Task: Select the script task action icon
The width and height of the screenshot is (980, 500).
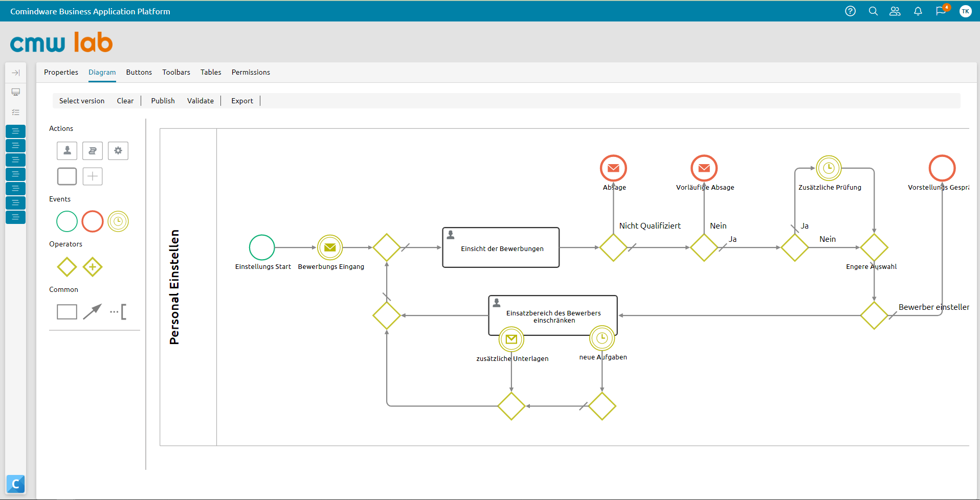Action: click(93, 151)
